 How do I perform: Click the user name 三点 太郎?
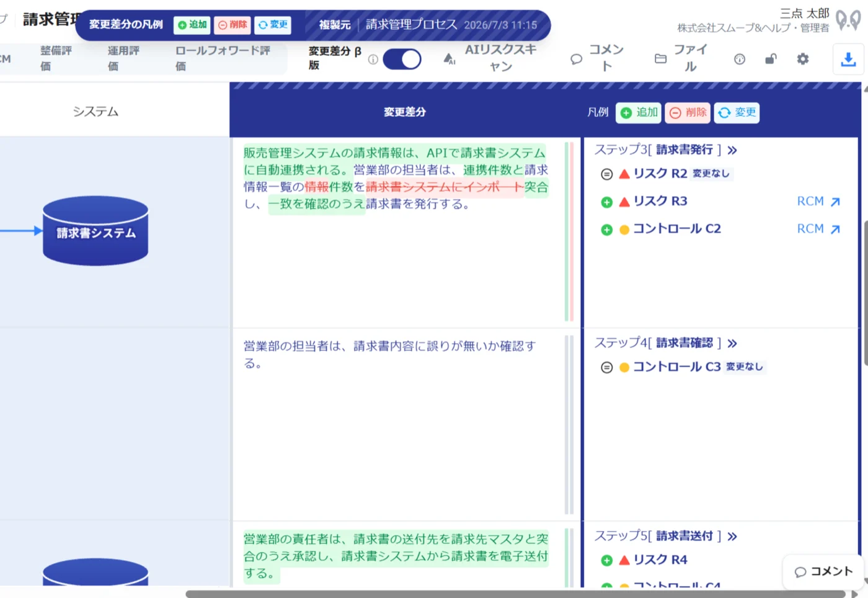coord(804,13)
